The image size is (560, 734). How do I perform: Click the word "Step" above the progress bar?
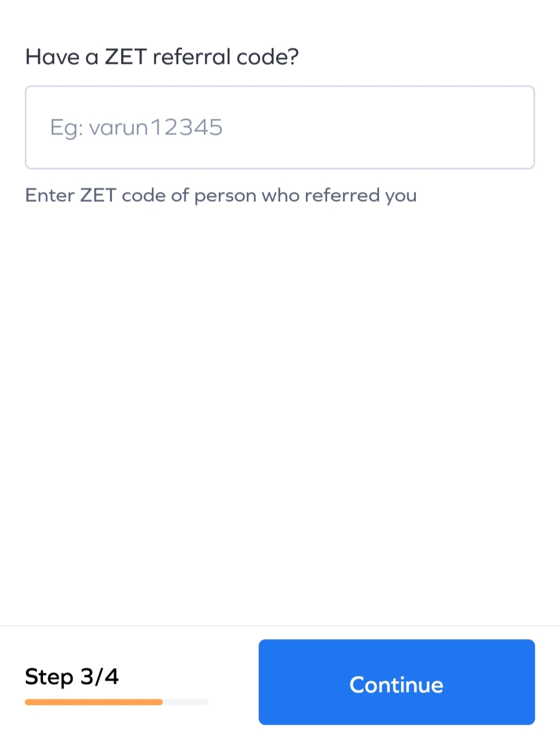click(x=49, y=676)
